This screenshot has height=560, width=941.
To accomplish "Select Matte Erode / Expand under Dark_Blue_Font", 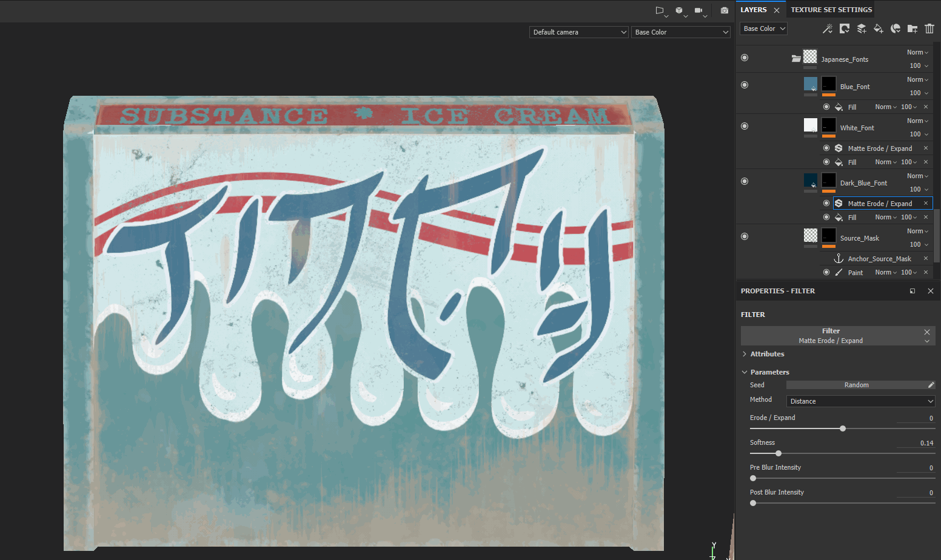I will (x=883, y=204).
